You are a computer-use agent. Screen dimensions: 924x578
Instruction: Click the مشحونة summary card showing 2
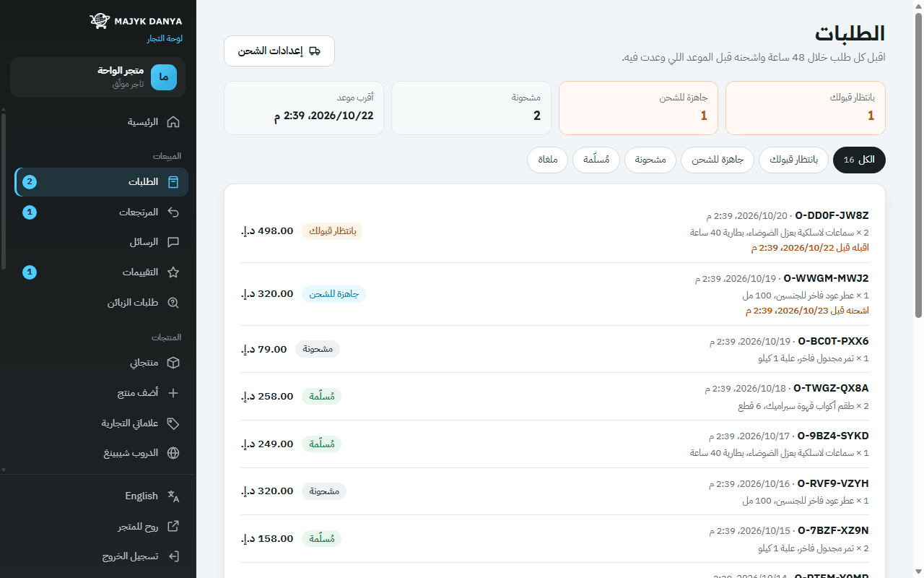coord(471,108)
